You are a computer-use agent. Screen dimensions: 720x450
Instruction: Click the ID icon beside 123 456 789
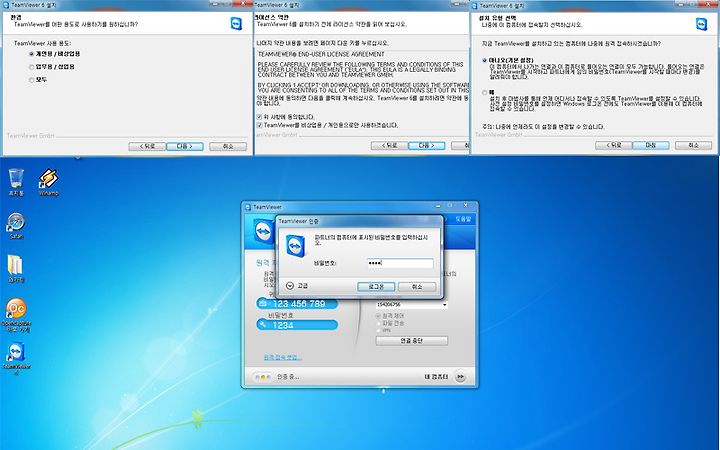(263, 304)
